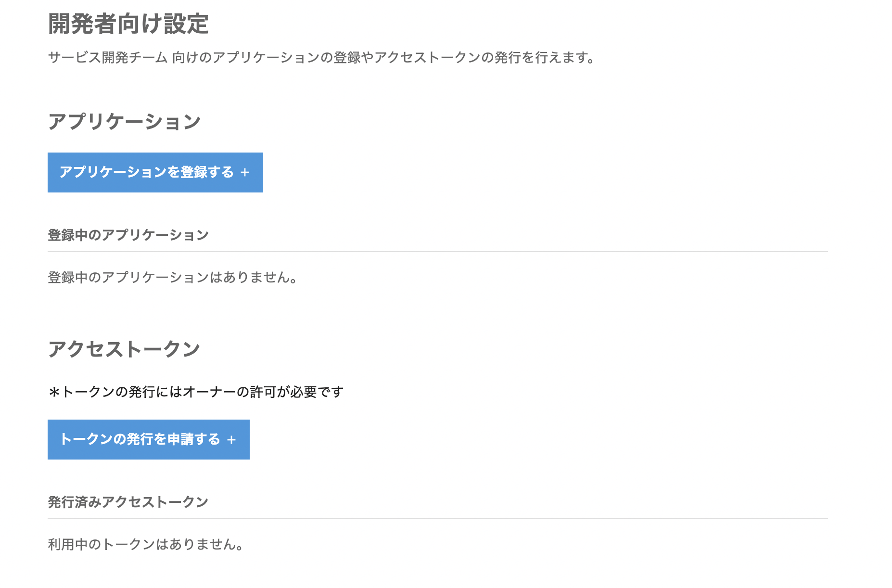Click the asterisk starting the token permission note
Screen dimensions: 892x588
(x=54, y=392)
